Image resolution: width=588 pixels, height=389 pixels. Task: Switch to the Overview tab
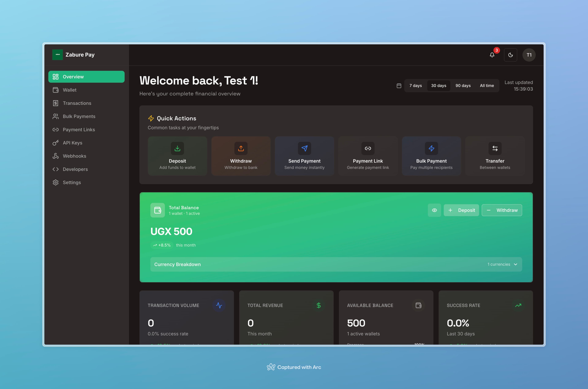coord(73,77)
